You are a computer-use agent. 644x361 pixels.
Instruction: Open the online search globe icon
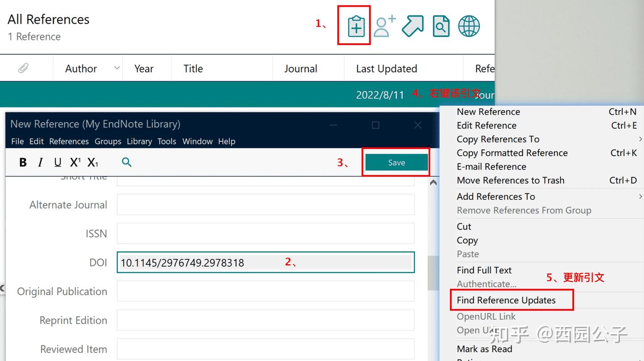coord(469,26)
